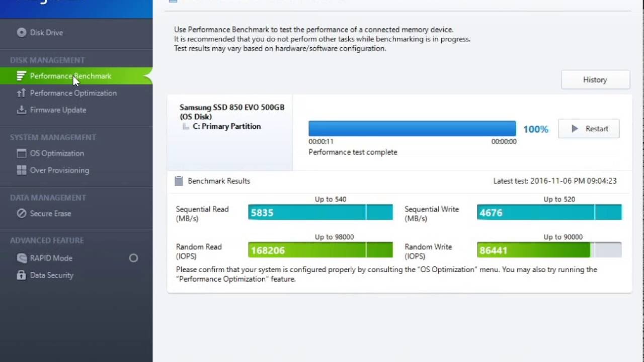This screenshot has width=644, height=362.
Task: Click the Over Provisioning grid icon
Action: pyautogui.click(x=21, y=170)
